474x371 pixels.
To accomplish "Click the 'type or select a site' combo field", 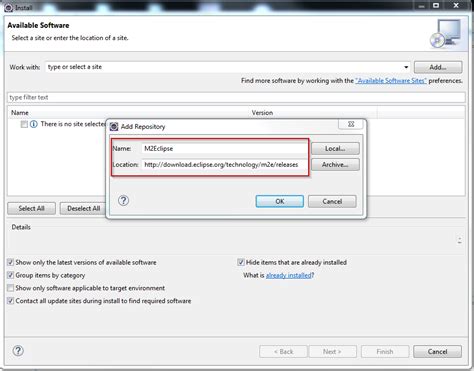I will [228, 67].
